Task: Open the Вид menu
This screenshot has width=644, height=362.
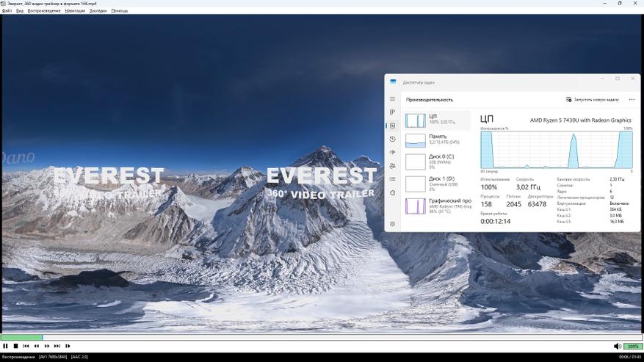Action: tap(20, 11)
